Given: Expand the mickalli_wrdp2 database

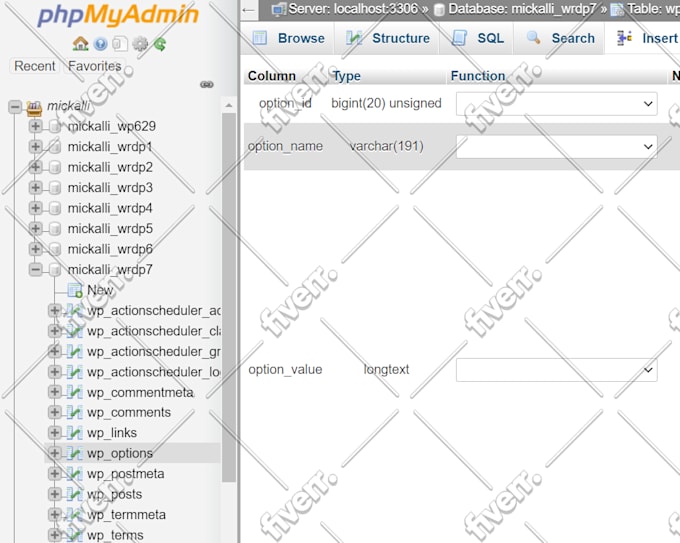Looking at the screenshot, I should [x=36, y=167].
